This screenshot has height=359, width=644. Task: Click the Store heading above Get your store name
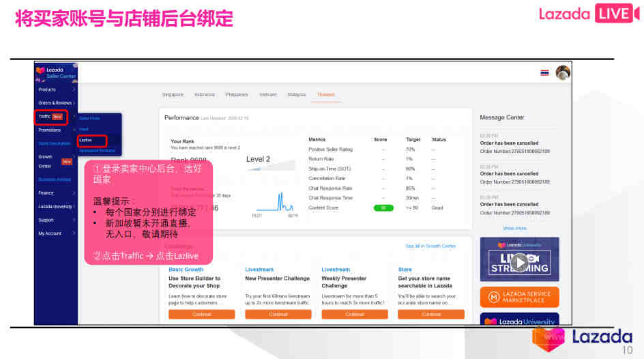(x=405, y=270)
